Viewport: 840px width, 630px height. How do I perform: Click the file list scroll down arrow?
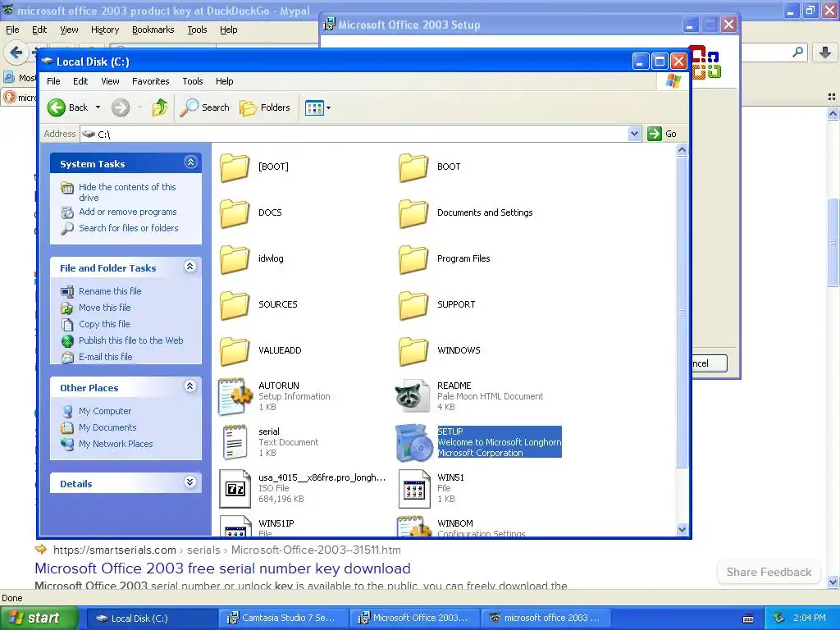682,530
